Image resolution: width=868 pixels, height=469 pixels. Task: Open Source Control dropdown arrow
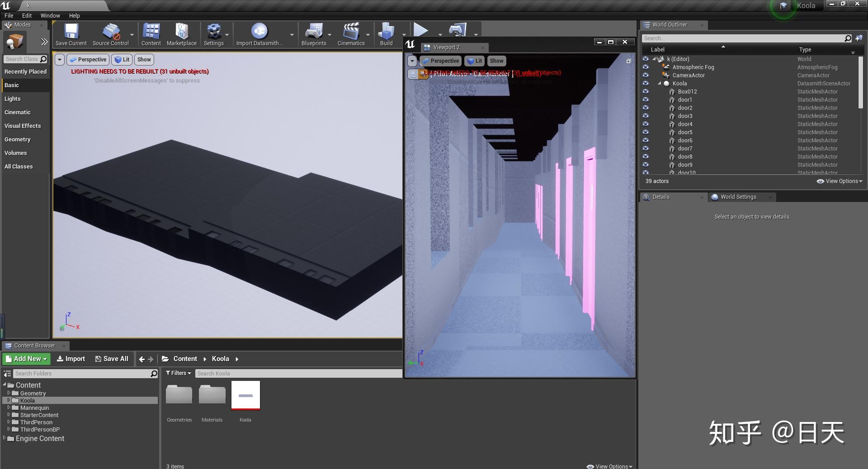[x=132, y=35]
